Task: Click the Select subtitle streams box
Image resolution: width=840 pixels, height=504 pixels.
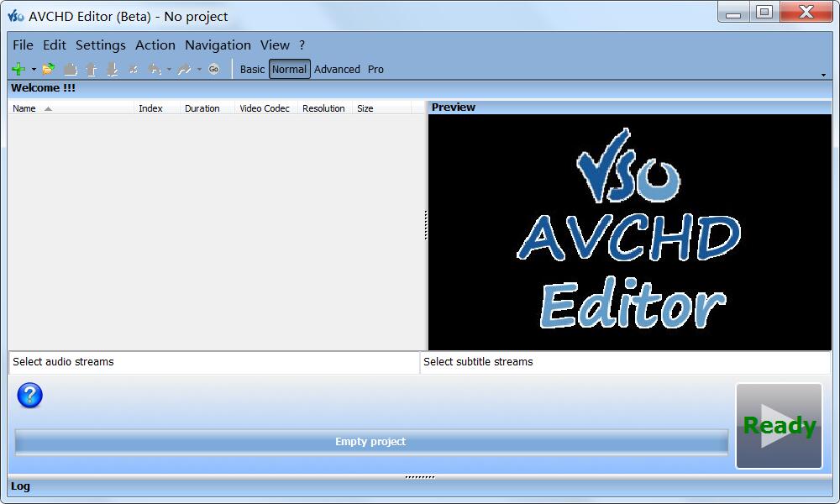Action: tap(625, 362)
